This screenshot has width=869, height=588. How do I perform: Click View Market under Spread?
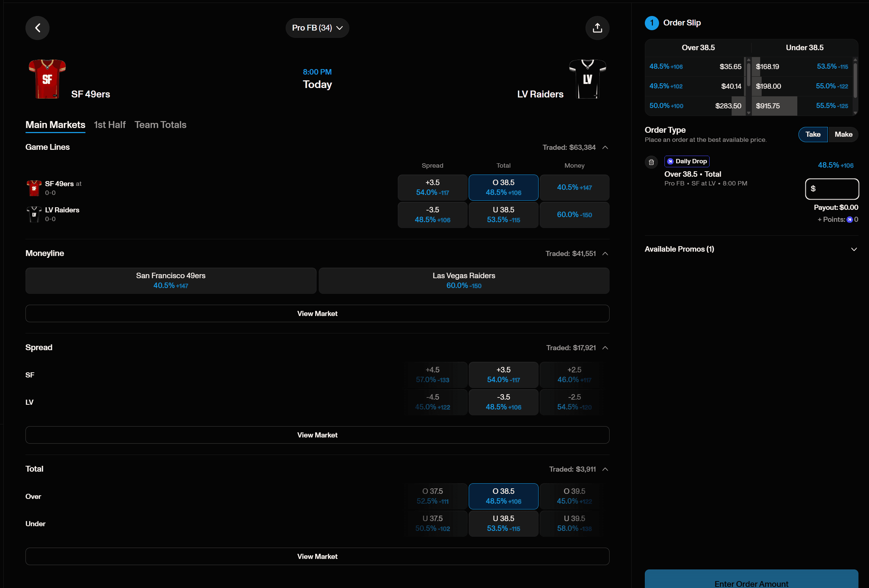click(x=317, y=435)
